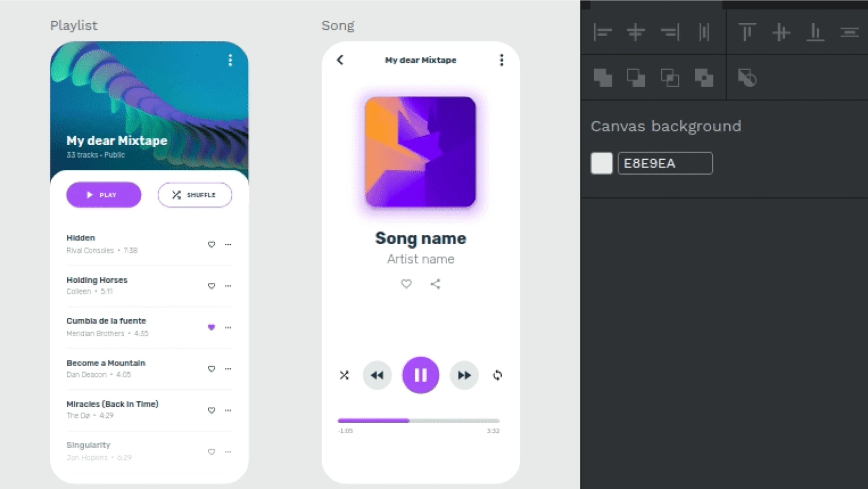Click the Song name heading
Image resolution: width=868 pixels, height=489 pixels.
pos(421,238)
